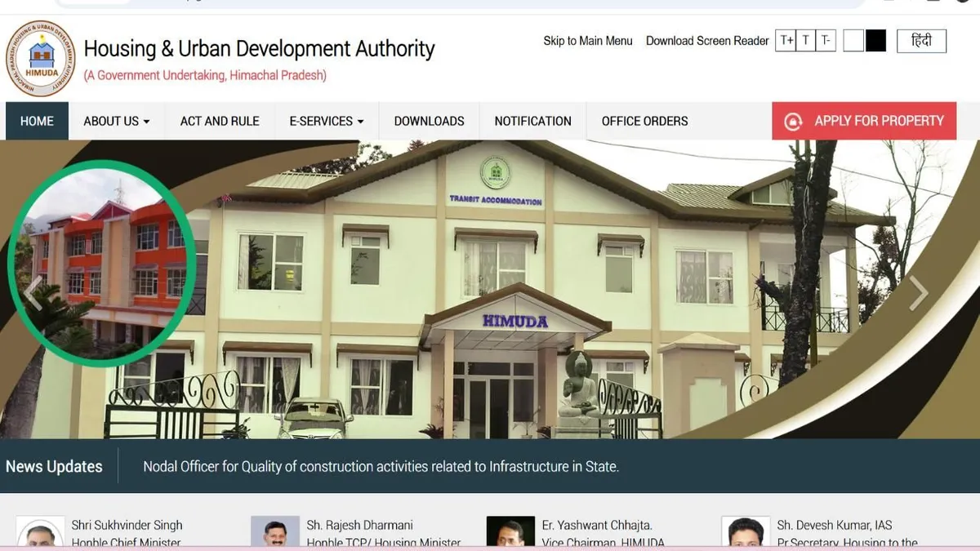Switch site language to Hindi
980x551 pixels.
921,41
